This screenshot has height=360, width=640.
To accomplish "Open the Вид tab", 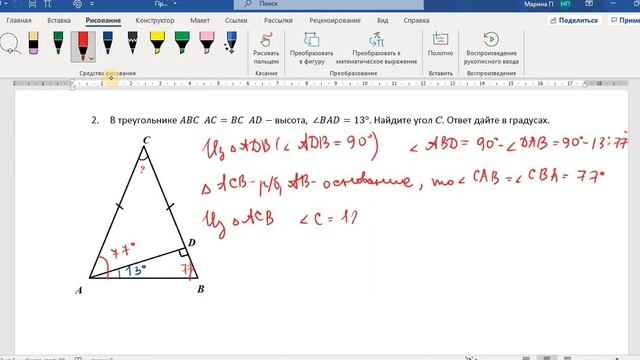I will [382, 20].
